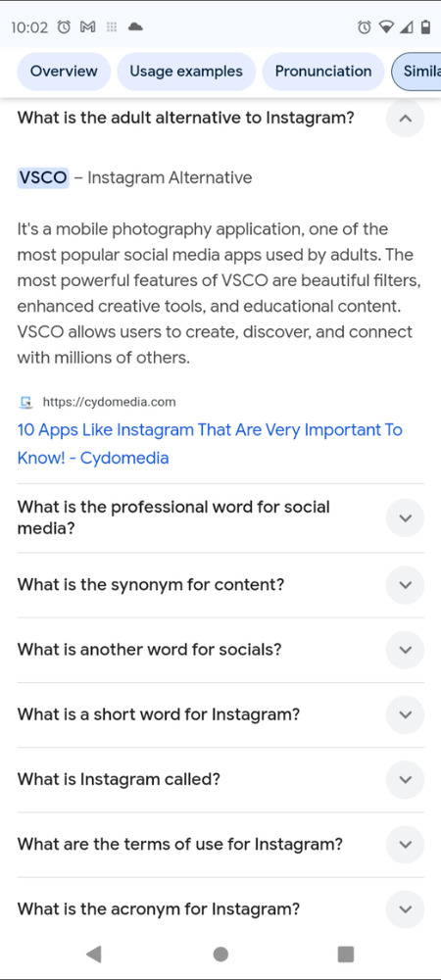This screenshot has width=441, height=980.
Task: Switch to the Overview tab
Action: click(x=64, y=72)
